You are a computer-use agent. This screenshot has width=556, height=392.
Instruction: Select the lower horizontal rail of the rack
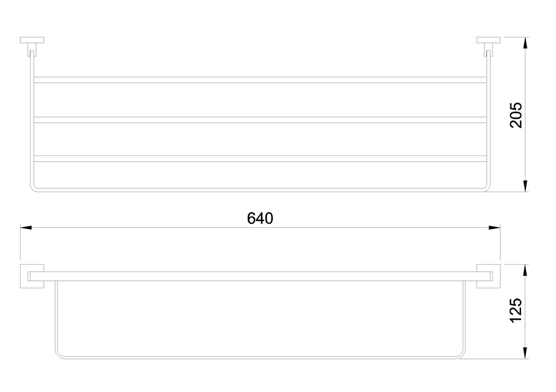point(259,159)
